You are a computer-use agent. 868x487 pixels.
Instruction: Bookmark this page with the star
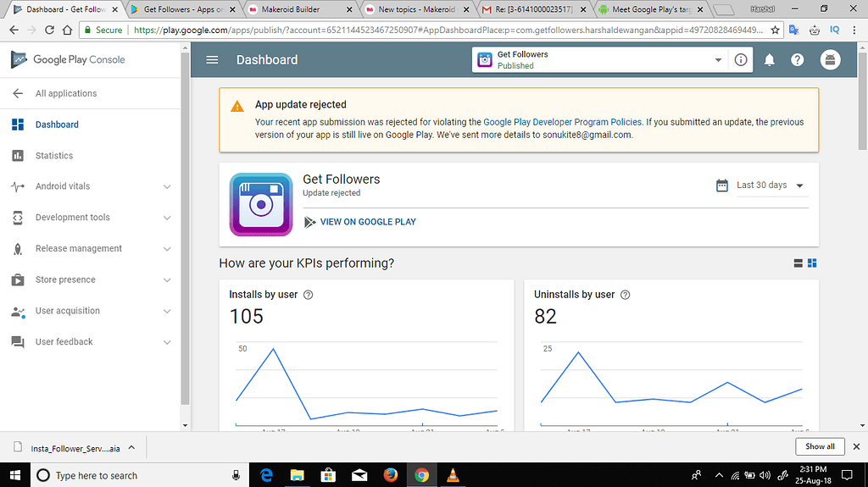(x=775, y=30)
